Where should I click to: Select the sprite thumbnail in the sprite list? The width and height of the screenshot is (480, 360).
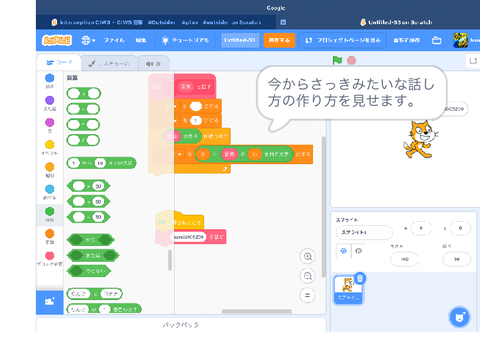pos(348,289)
